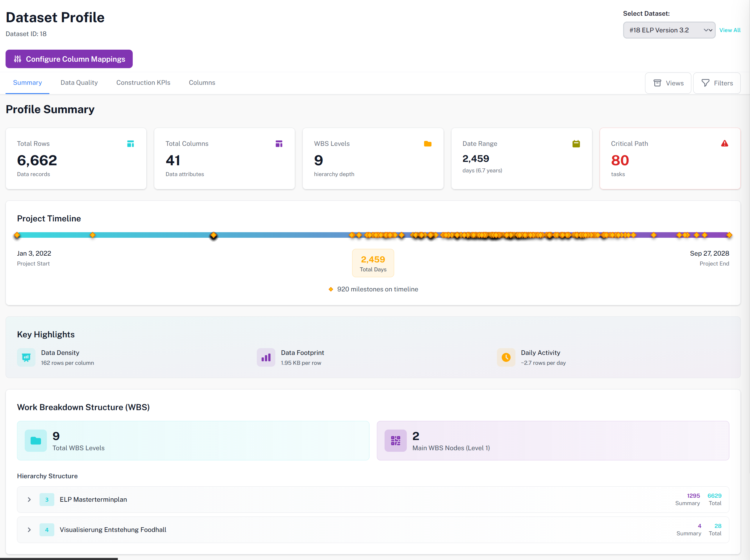Click the Main WBS Nodes grid icon
The image size is (750, 560).
coord(395,440)
